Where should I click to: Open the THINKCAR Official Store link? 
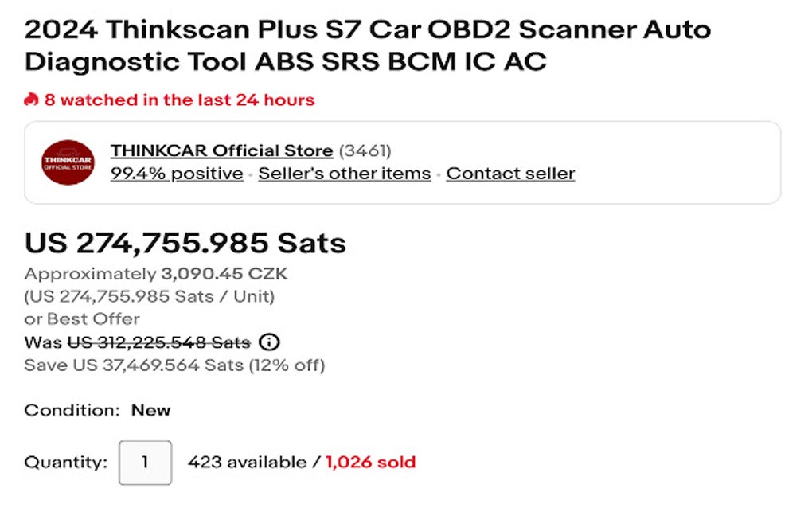221,150
